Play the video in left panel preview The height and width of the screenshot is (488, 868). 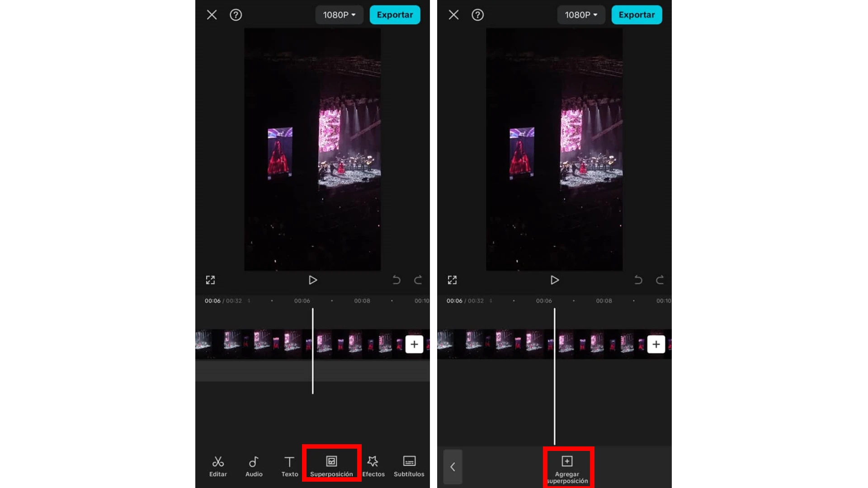tap(312, 280)
